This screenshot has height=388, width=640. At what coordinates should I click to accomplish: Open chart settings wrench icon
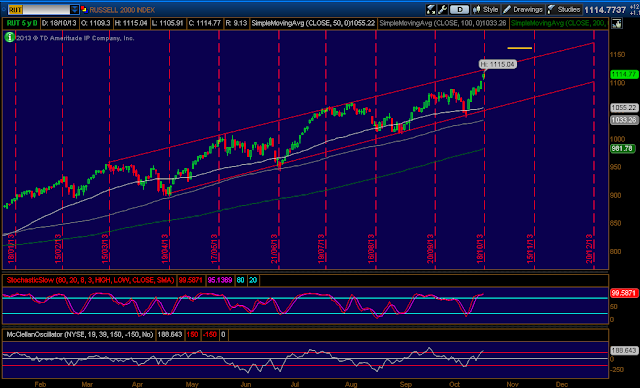[x=442, y=9]
